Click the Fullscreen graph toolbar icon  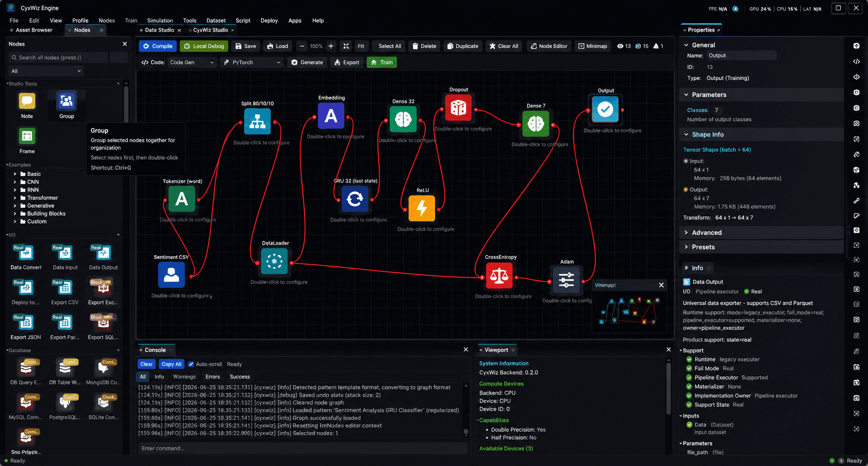(346, 46)
